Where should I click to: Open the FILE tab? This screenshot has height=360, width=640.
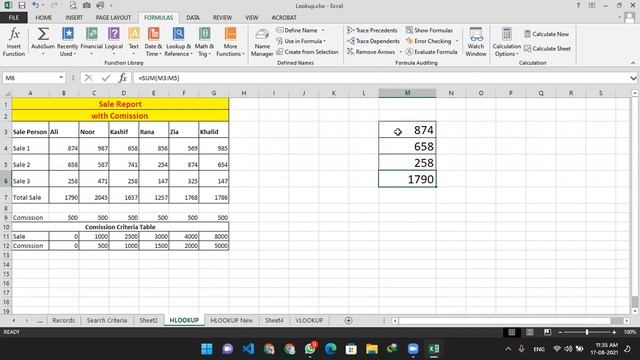pyautogui.click(x=14, y=18)
